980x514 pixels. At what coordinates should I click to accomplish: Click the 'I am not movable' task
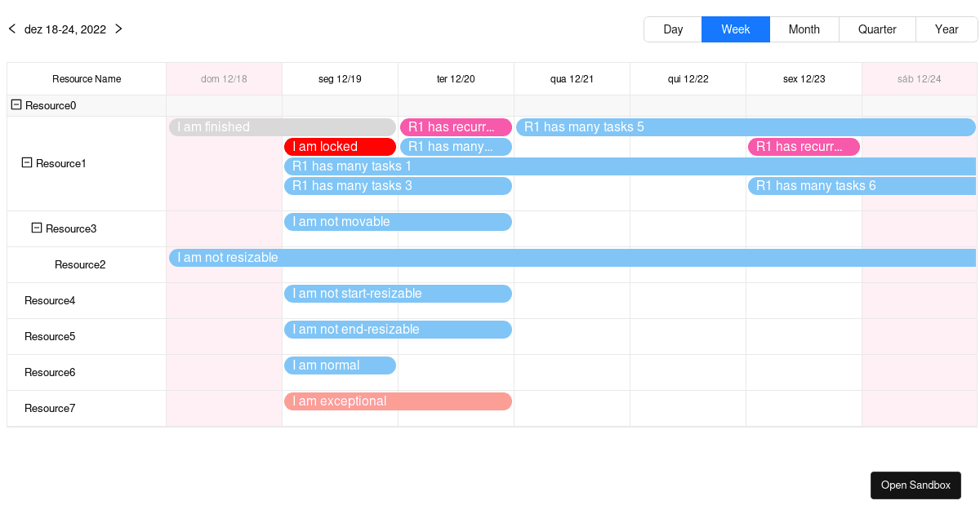(398, 221)
